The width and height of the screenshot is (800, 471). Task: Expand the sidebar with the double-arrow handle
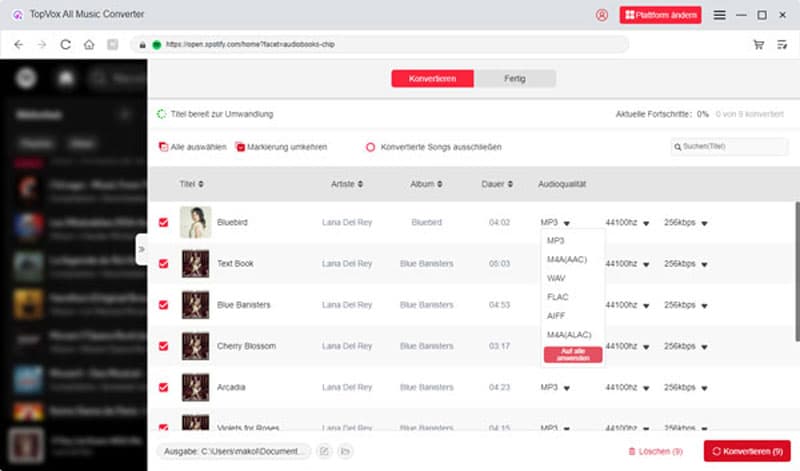pyautogui.click(x=141, y=248)
